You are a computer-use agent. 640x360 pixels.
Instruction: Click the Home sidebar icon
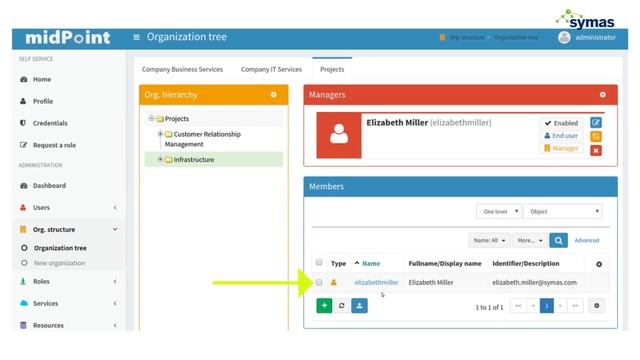(24, 79)
